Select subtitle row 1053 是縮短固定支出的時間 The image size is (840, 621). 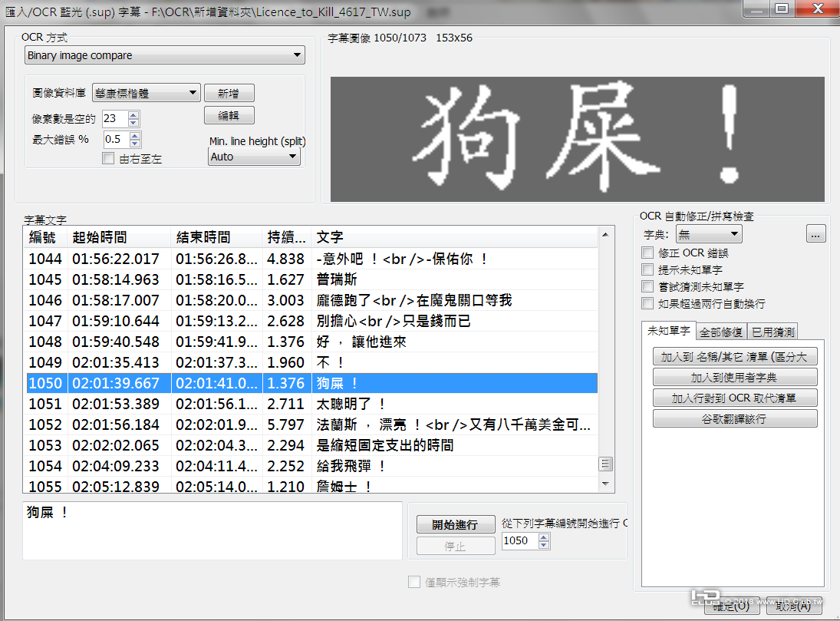pyautogui.click(x=311, y=445)
